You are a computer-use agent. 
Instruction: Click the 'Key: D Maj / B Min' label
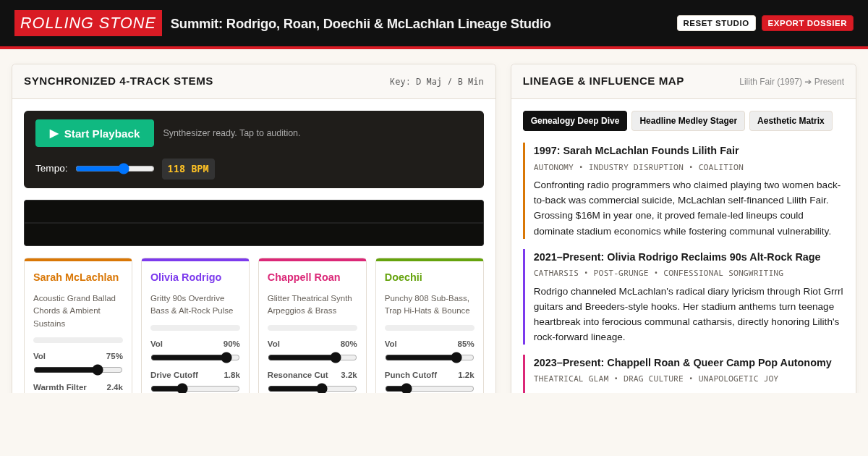click(x=437, y=82)
